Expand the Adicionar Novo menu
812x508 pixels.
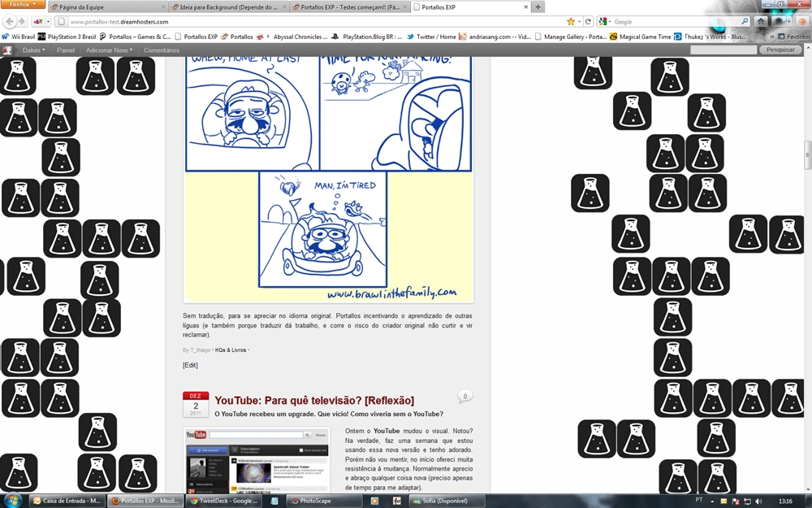click(109, 50)
